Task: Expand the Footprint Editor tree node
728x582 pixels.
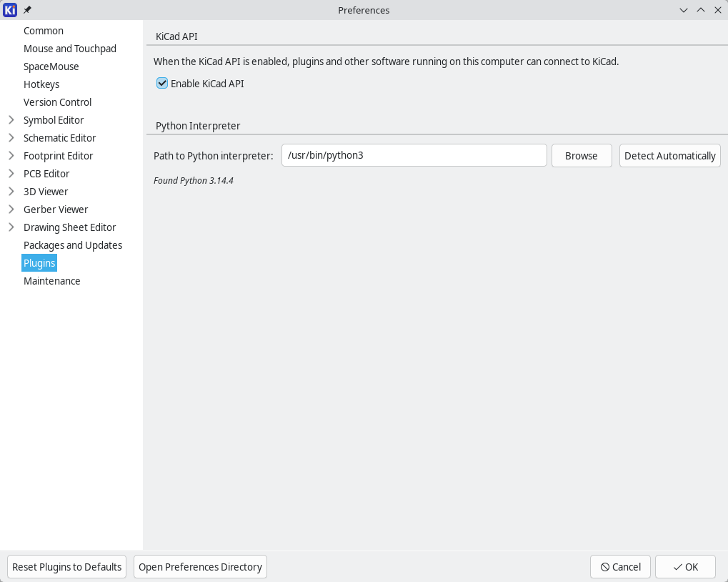Action: [11, 156]
